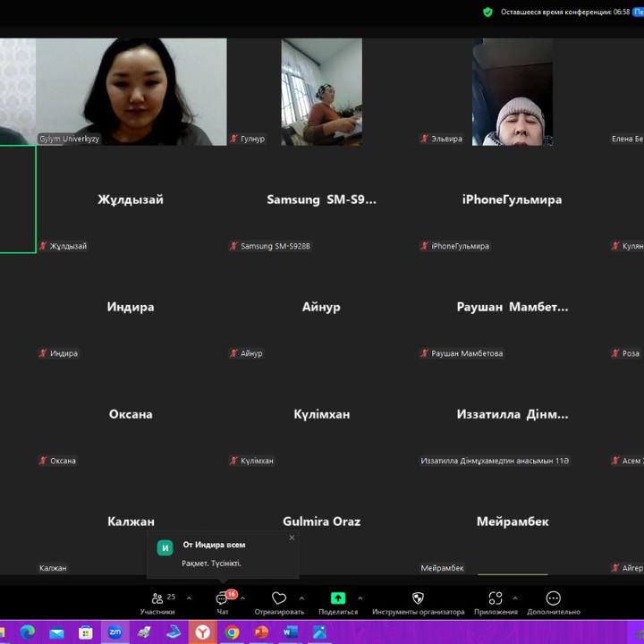Select the Айнур participant tile name

click(x=321, y=307)
